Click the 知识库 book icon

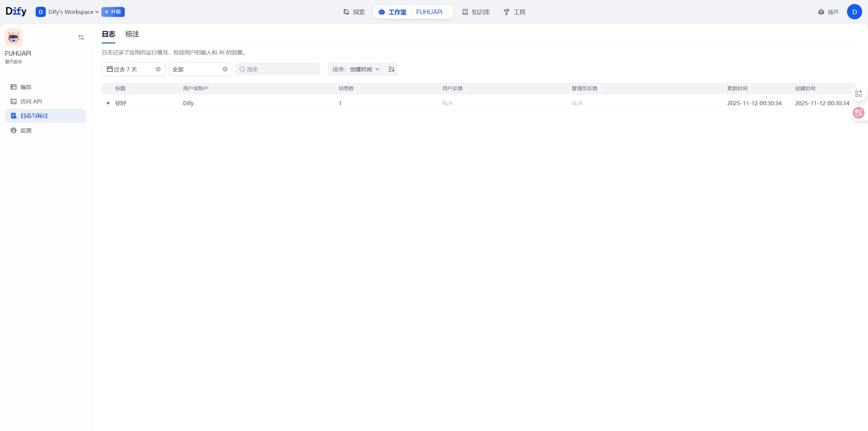465,12
